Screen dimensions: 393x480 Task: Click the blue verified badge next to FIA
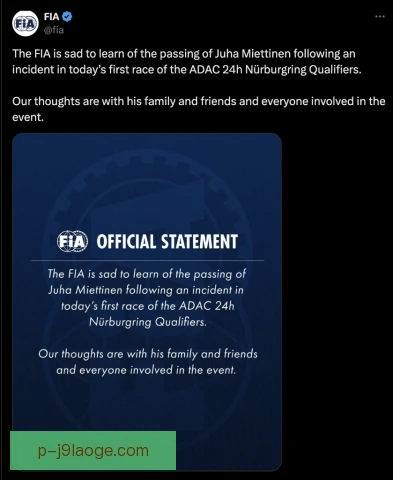[x=68, y=16]
